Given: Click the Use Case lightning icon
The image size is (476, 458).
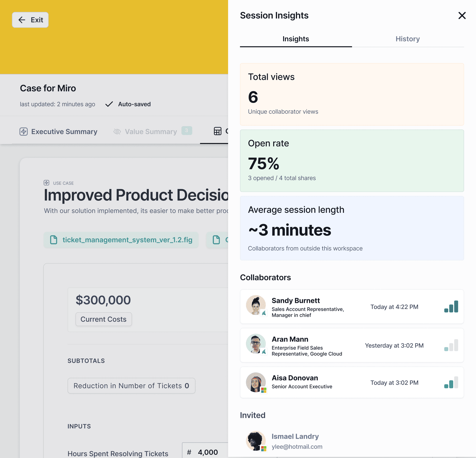Looking at the screenshot, I should (46, 183).
